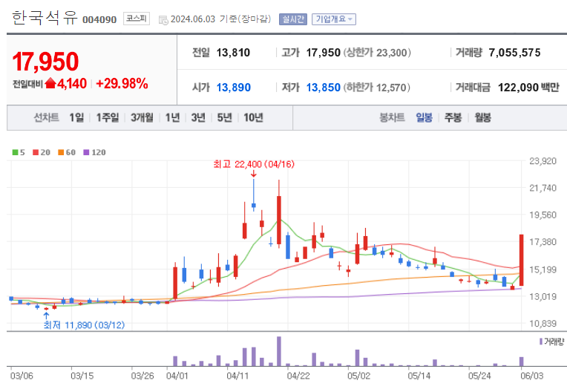Click the tallest volume bar near 04/22
Image resolution: width=567 pixels, height=392 pixels.
tap(279, 351)
